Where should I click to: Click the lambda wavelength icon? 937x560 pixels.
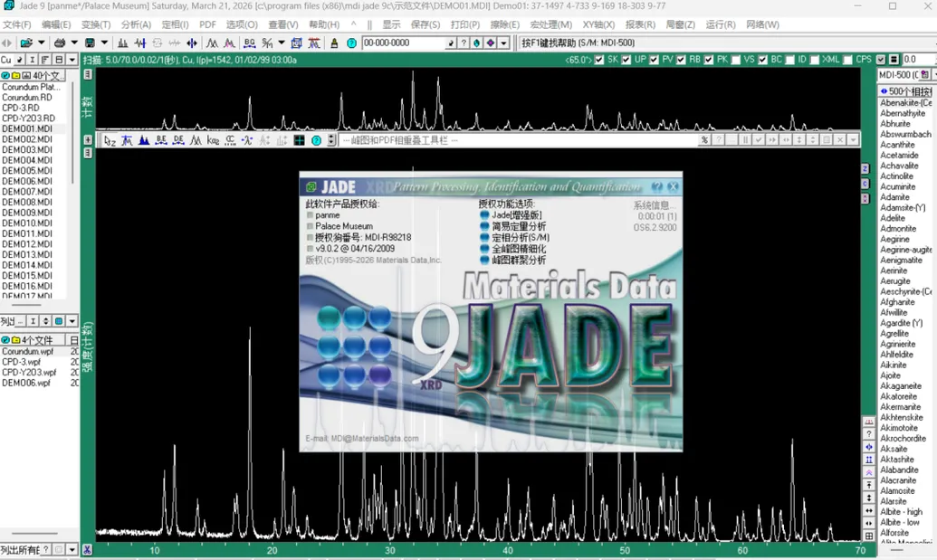click(x=247, y=140)
